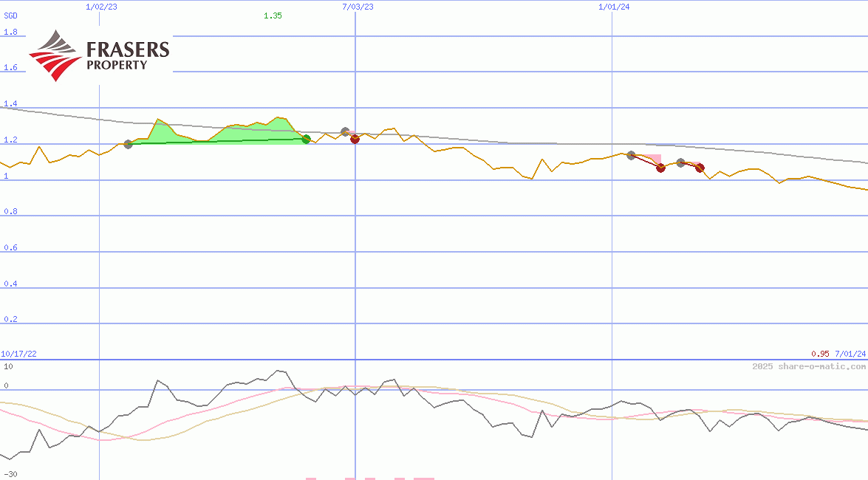Screen dimensions: 868x480
Task: Click the 7/01/24 end date label
Action: (x=850, y=354)
